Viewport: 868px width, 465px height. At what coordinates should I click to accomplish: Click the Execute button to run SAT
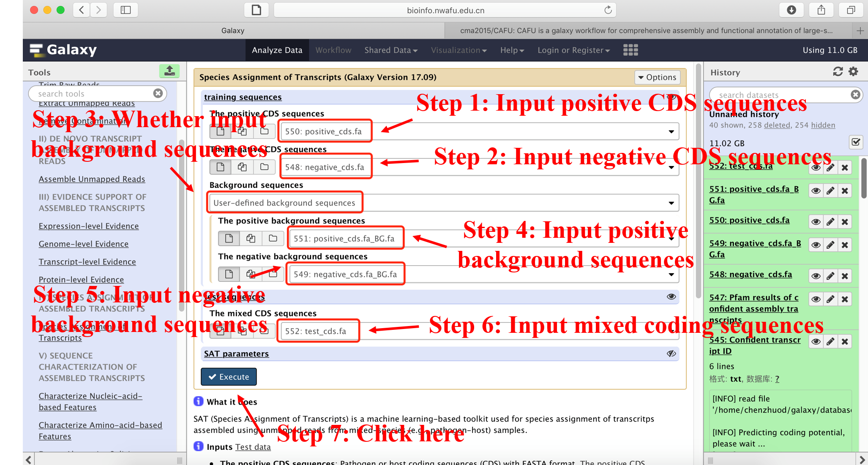[x=229, y=377]
